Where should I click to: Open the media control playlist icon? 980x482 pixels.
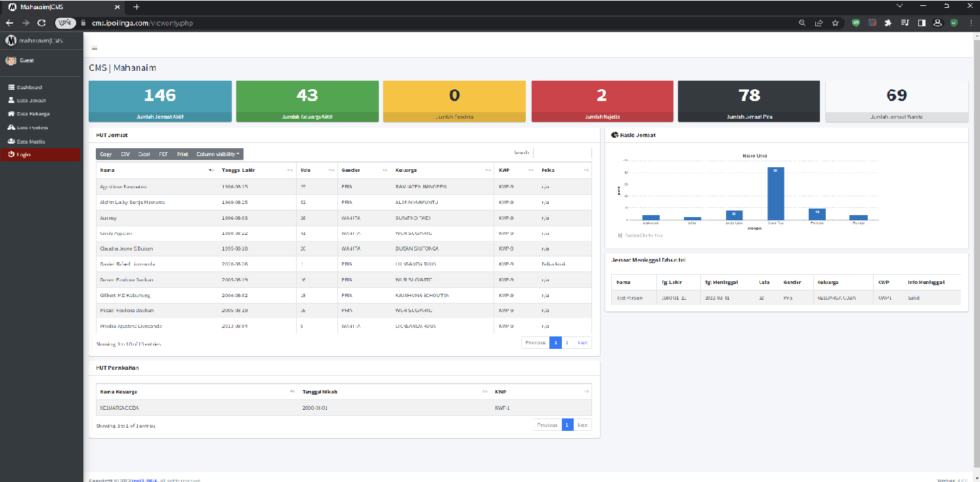click(905, 22)
